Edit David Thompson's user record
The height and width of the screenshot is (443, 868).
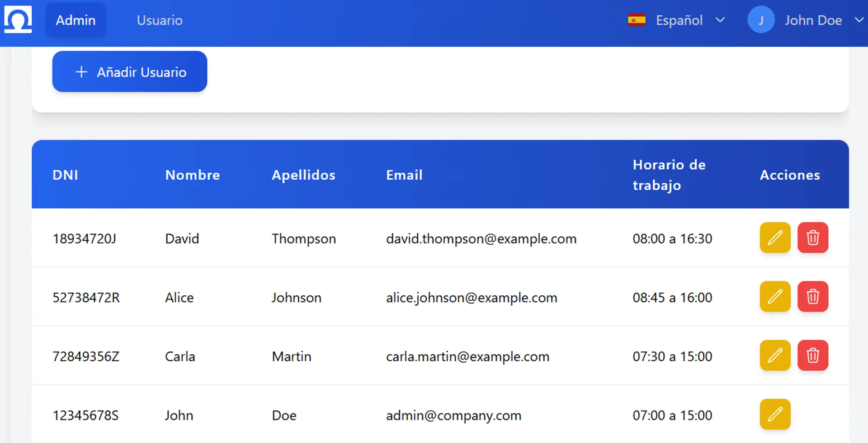(x=775, y=238)
